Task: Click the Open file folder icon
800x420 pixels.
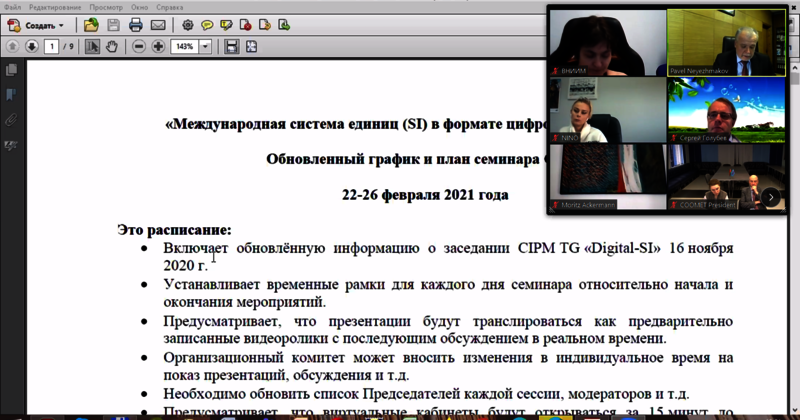Action: click(x=92, y=25)
